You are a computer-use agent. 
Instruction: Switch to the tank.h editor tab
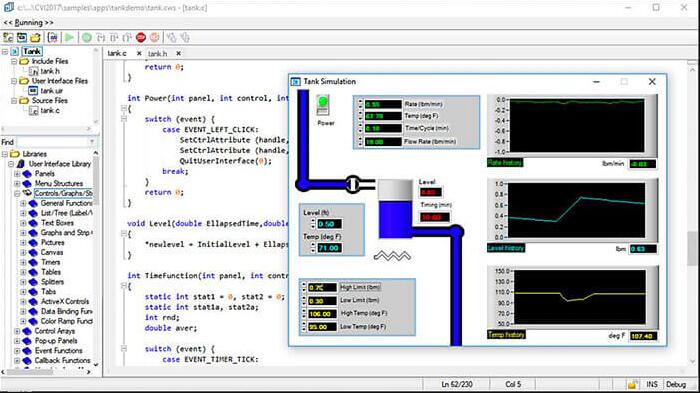coord(158,53)
